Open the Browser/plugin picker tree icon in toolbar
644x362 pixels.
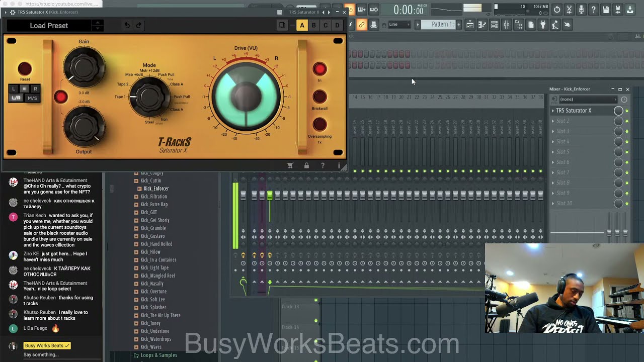point(519,25)
